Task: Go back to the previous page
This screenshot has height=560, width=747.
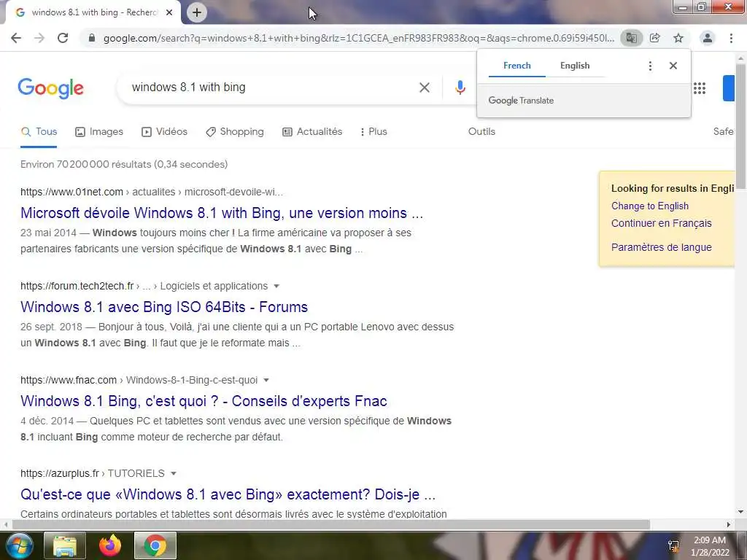Action: coord(16,38)
